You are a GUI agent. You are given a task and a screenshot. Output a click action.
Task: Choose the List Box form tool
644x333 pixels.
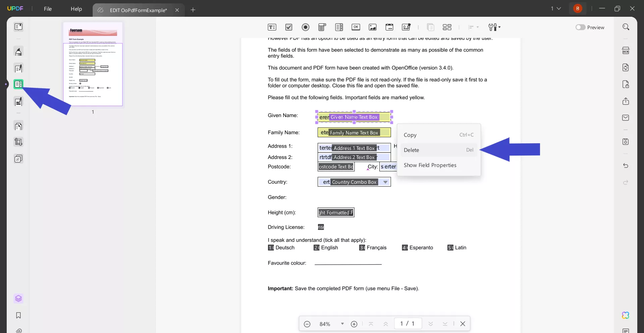click(339, 27)
